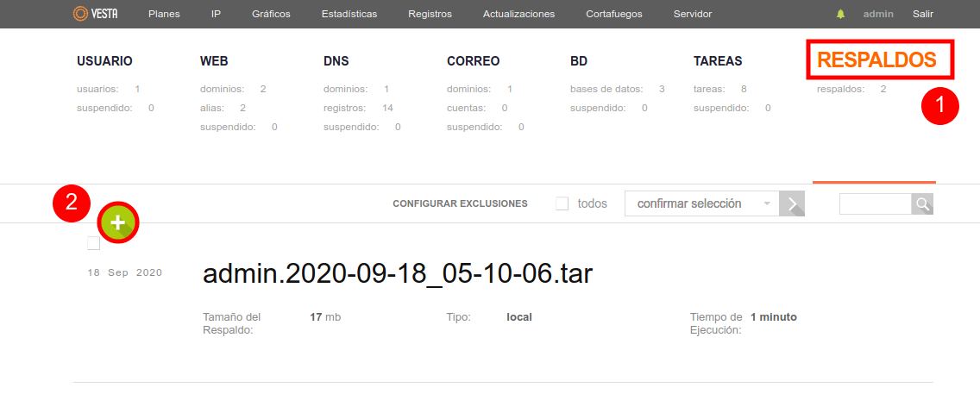Open the 'confirmar selección' dropdown
Screen dimensions: 980x394
tap(702, 203)
